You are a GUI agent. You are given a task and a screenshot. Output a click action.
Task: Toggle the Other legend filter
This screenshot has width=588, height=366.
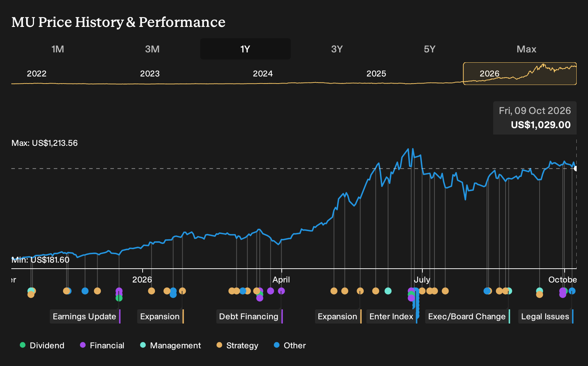(290, 345)
